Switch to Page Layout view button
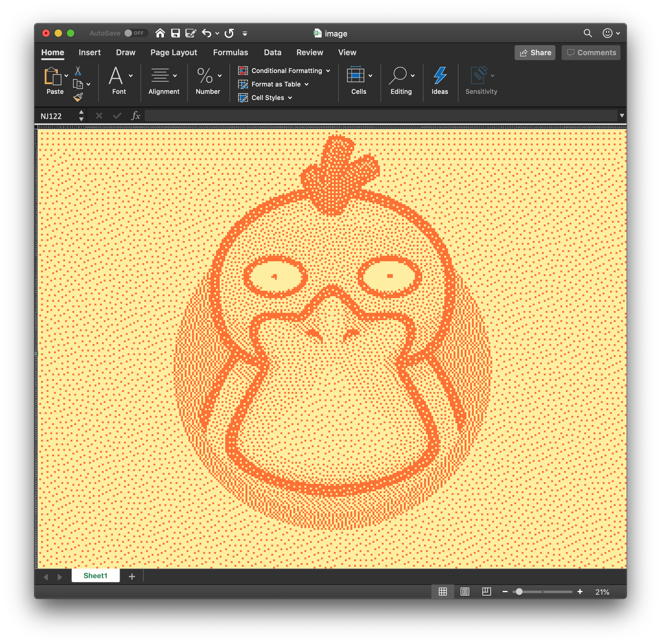The width and height of the screenshot is (661, 644). 465,592
